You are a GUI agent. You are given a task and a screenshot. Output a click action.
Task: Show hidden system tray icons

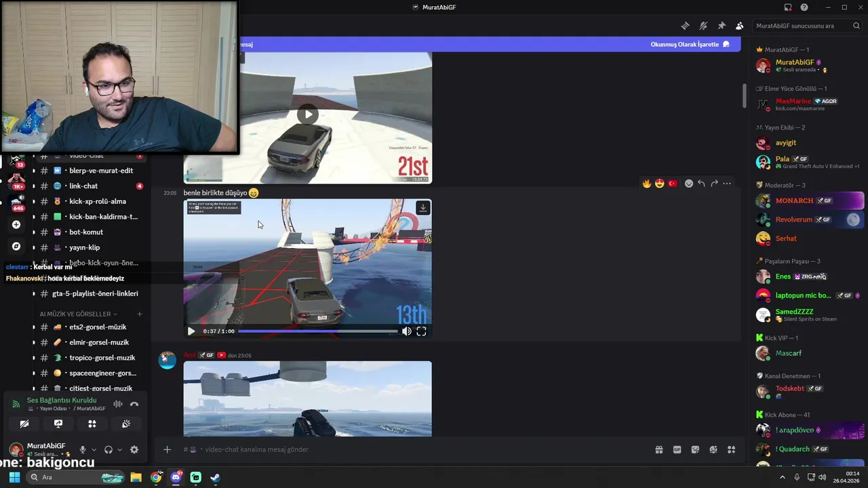pos(782,477)
